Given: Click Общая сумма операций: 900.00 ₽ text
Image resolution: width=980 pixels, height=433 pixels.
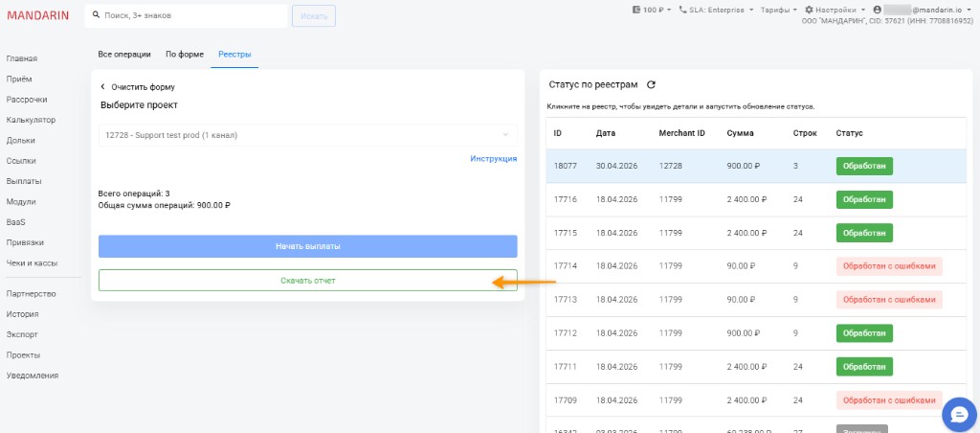Looking at the screenshot, I should point(165,205).
